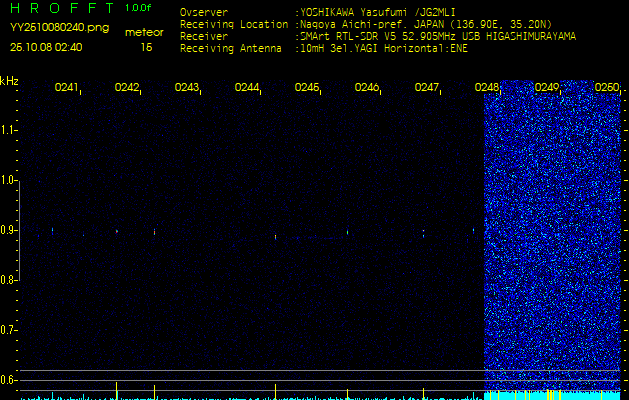The width and height of the screenshot is (629, 400).
Task: Select the 0.9 frequency axis label
Action: (9, 230)
